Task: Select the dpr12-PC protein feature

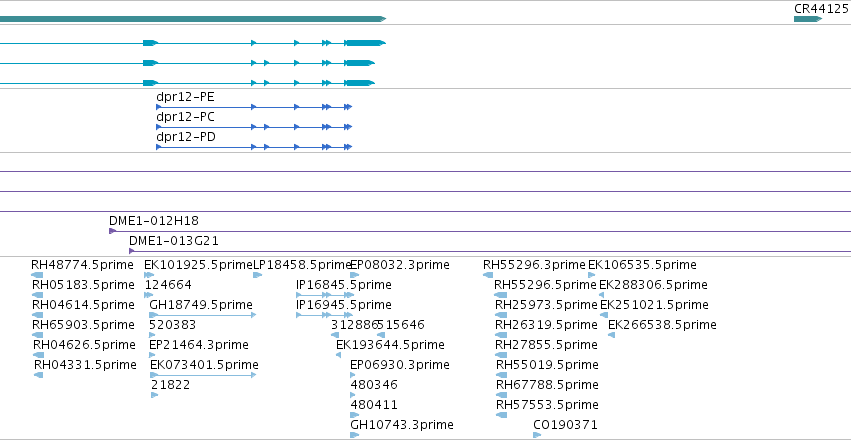Action: point(254,127)
